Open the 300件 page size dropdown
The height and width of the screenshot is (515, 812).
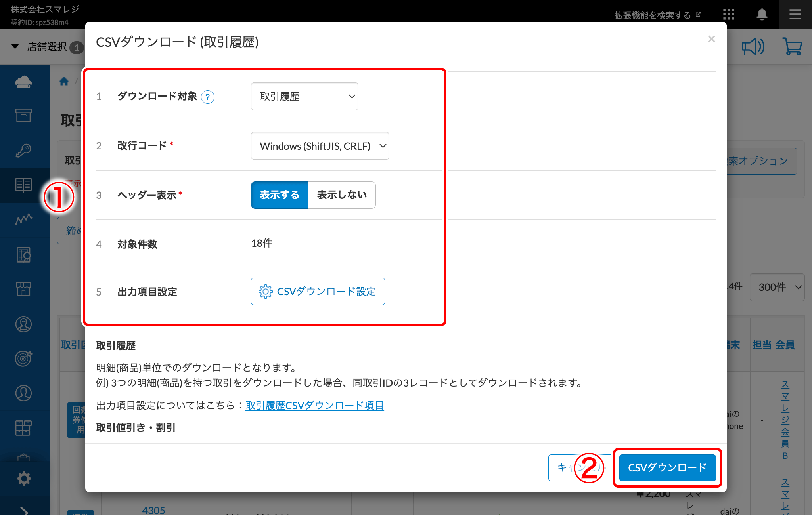pyautogui.click(x=776, y=287)
